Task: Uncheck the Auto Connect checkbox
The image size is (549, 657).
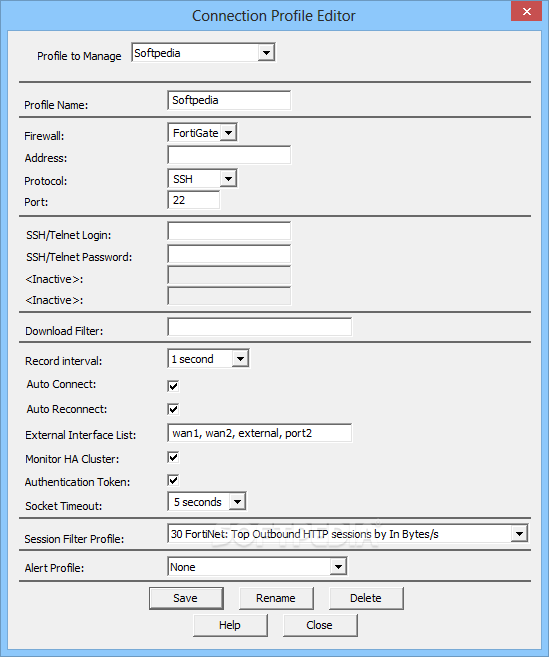Action: [x=173, y=386]
